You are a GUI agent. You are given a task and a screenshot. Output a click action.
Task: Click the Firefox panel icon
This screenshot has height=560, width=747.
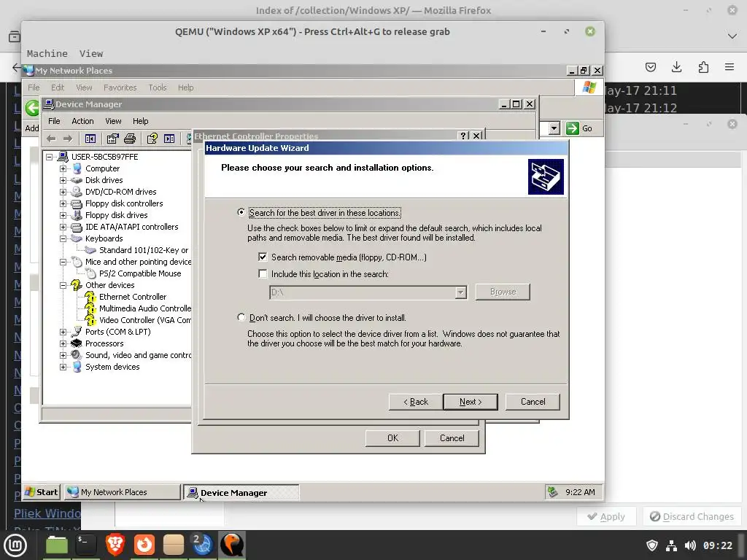pyautogui.click(x=144, y=545)
